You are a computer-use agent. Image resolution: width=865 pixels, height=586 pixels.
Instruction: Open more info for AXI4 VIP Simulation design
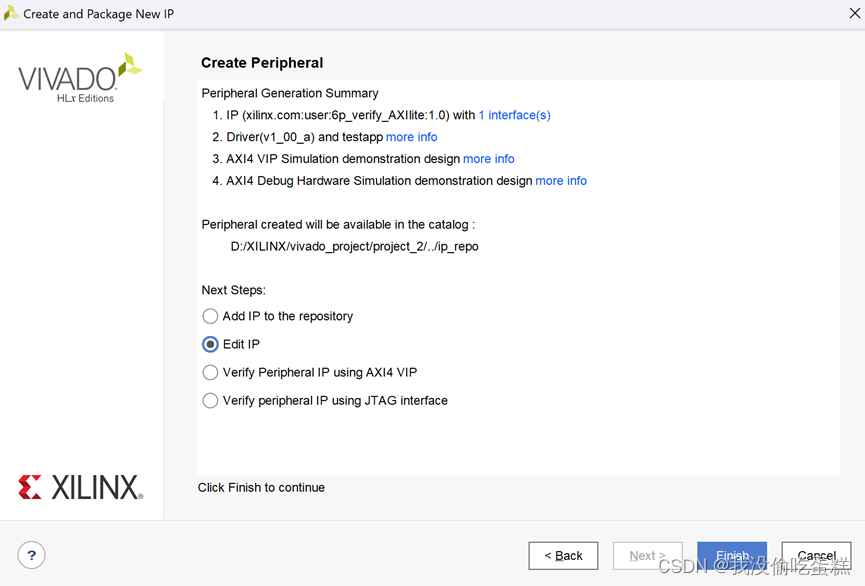pyautogui.click(x=488, y=159)
